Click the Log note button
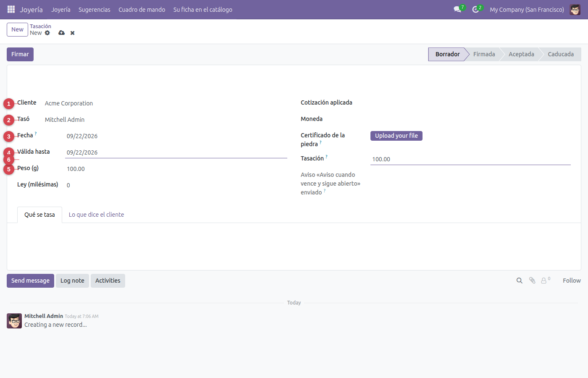This screenshot has width=588, height=378. (x=72, y=281)
